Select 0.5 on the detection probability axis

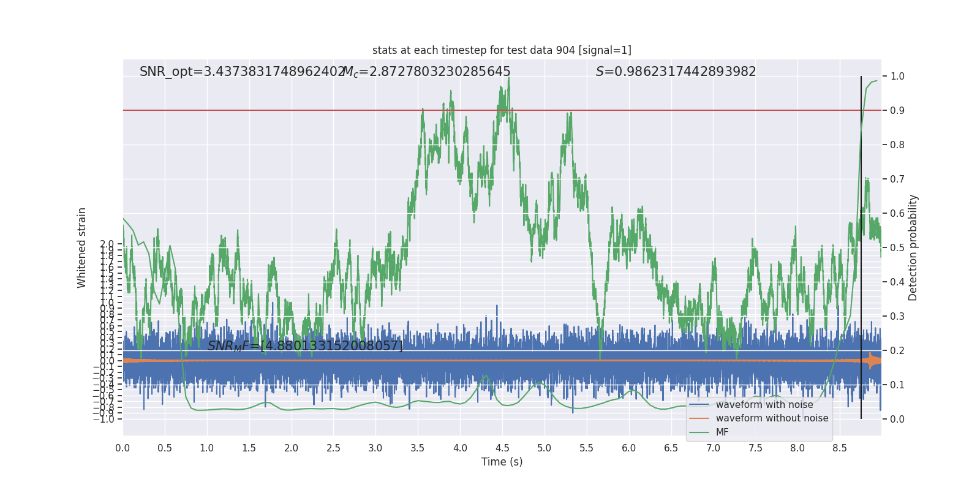point(897,248)
